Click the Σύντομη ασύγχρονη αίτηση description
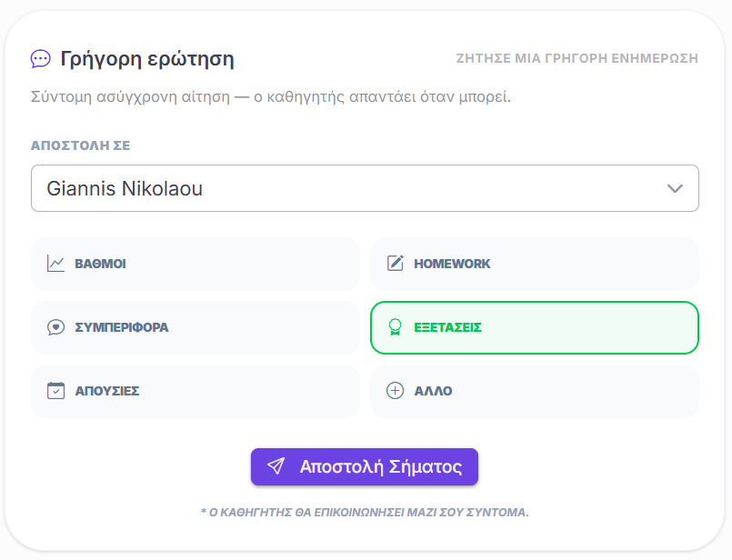732x560 pixels. click(271, 97)
